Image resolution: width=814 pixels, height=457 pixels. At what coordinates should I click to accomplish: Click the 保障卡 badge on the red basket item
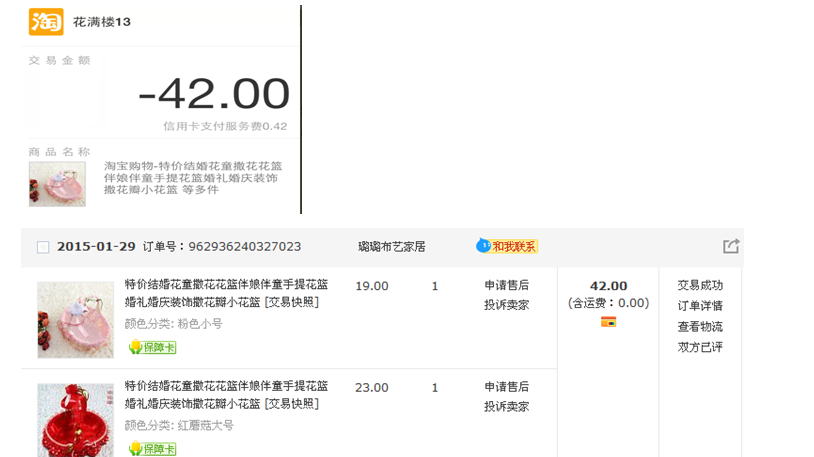coord(152,449)
